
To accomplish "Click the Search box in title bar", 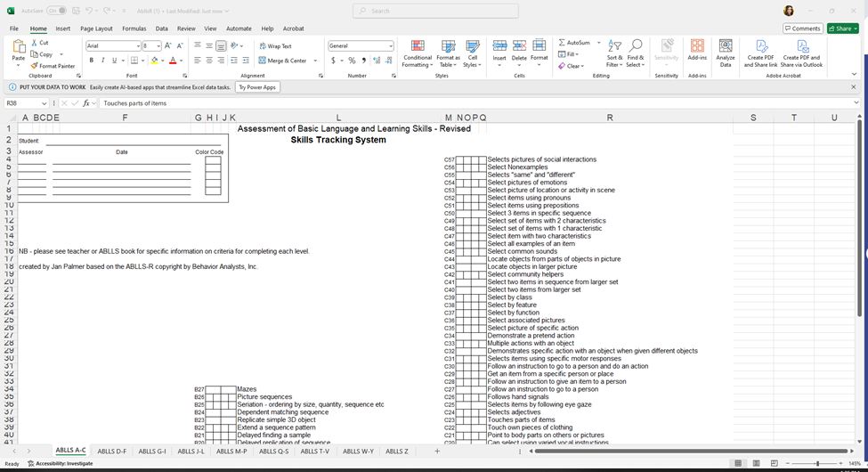I will 435,11.
